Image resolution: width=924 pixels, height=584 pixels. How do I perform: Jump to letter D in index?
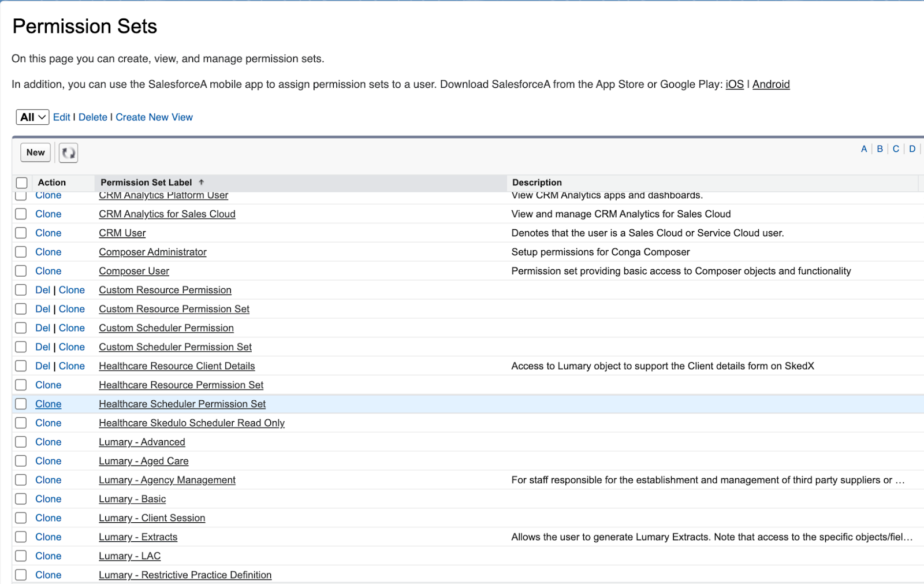pyautogui.click(x=912, y=149)
